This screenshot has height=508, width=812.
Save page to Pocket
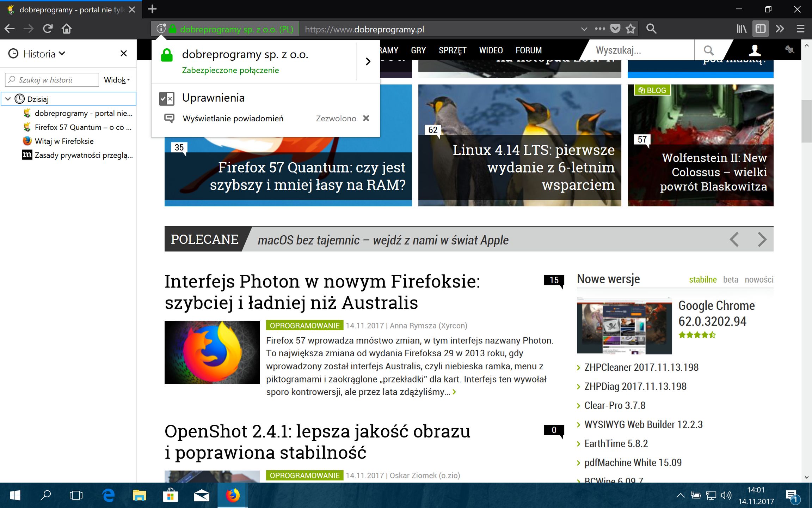(x=615, y=29)
